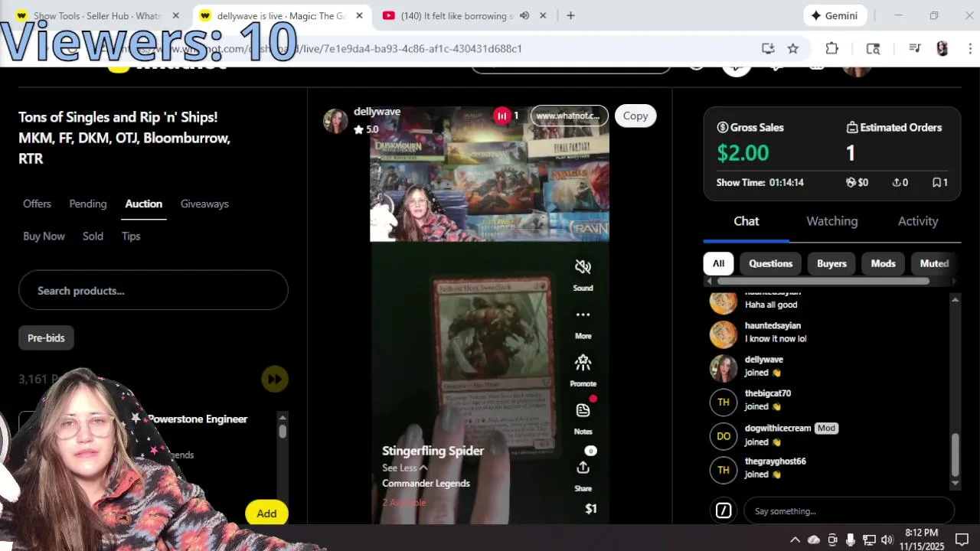The height and width of the screenshot is (551, 980).
Task: Click the Share icon on stream
Action: coord(583,468)
